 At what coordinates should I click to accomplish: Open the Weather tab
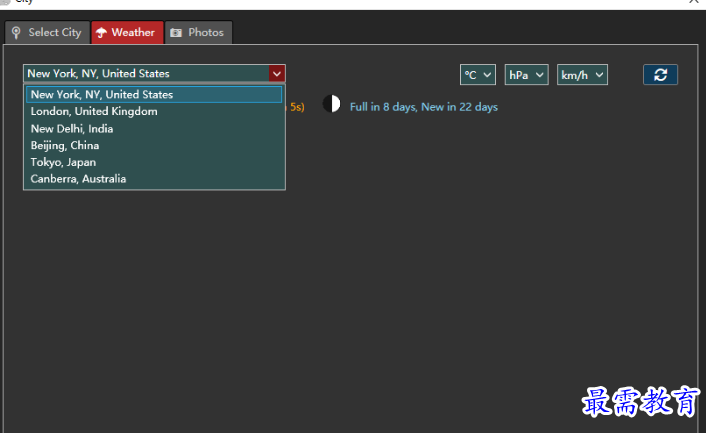127,32
